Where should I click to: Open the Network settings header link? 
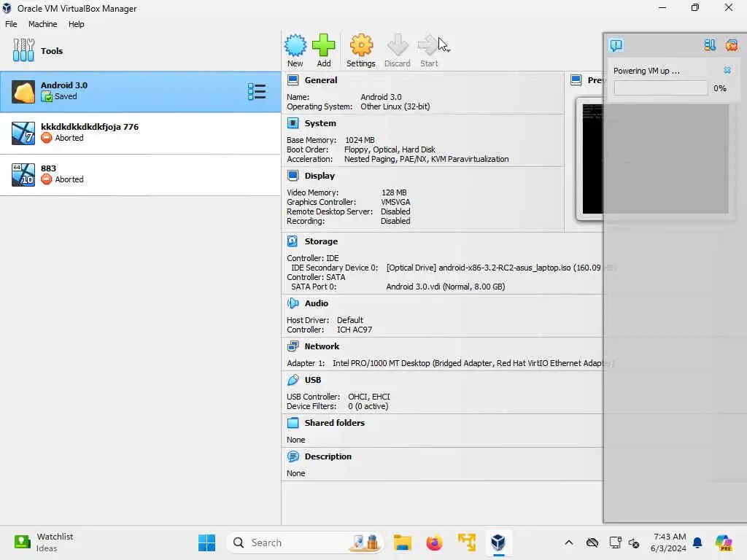(x=322, y=346)
